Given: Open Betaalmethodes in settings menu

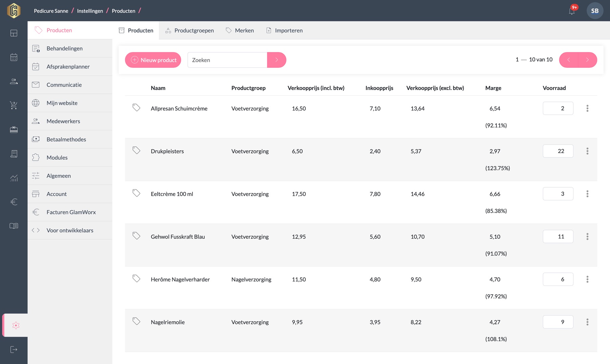Looking at the screenshot, I should click(70, 139).
